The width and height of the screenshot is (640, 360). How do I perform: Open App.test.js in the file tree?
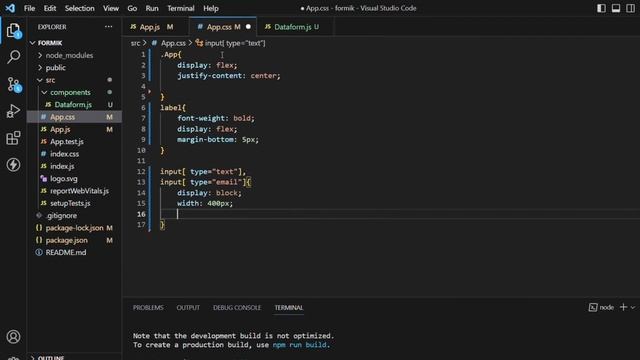pos(74,142)
